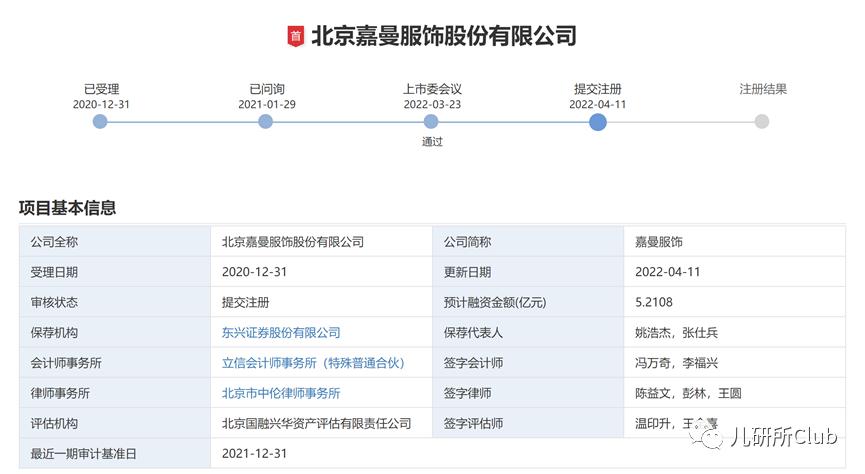The image size is (865, 474).
Task: Click the 律师事务所 table label
Action: coord(60,393)
